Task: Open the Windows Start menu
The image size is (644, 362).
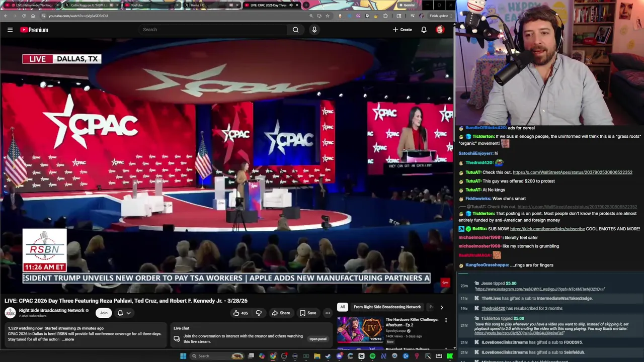Action: click(183, 356)
